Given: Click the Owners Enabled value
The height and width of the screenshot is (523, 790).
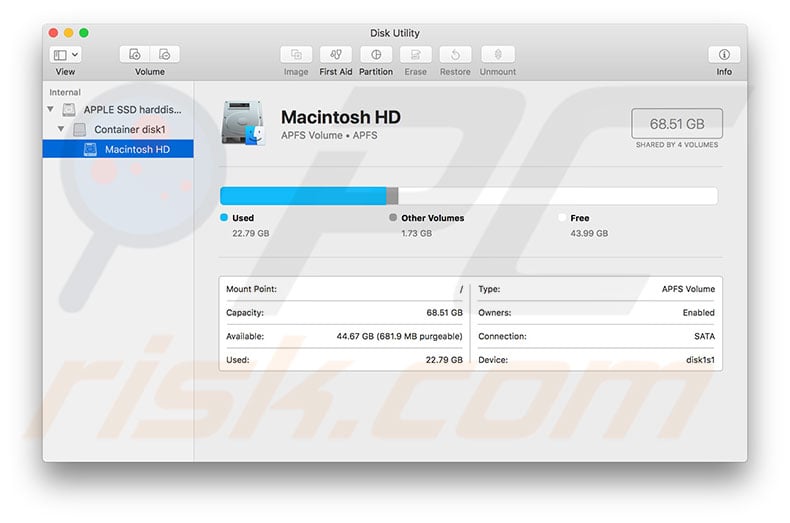Looking at the screenshot, I should [x=698, y=312].
